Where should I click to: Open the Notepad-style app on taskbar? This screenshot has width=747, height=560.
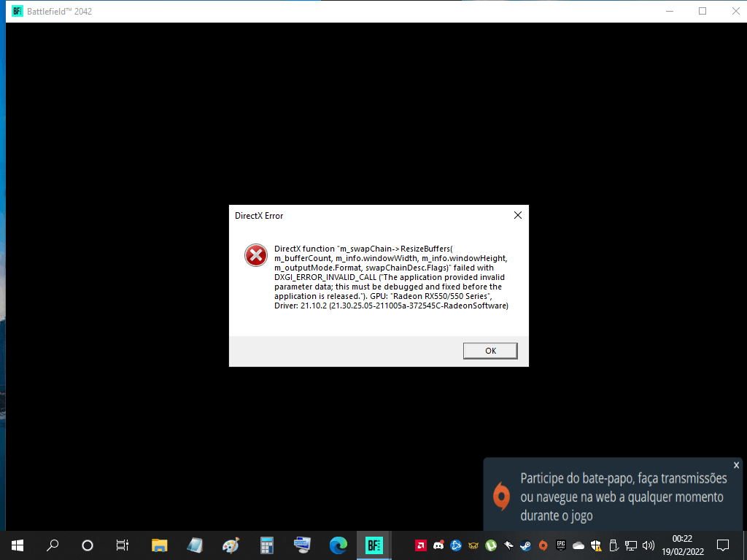click(195, 545)
